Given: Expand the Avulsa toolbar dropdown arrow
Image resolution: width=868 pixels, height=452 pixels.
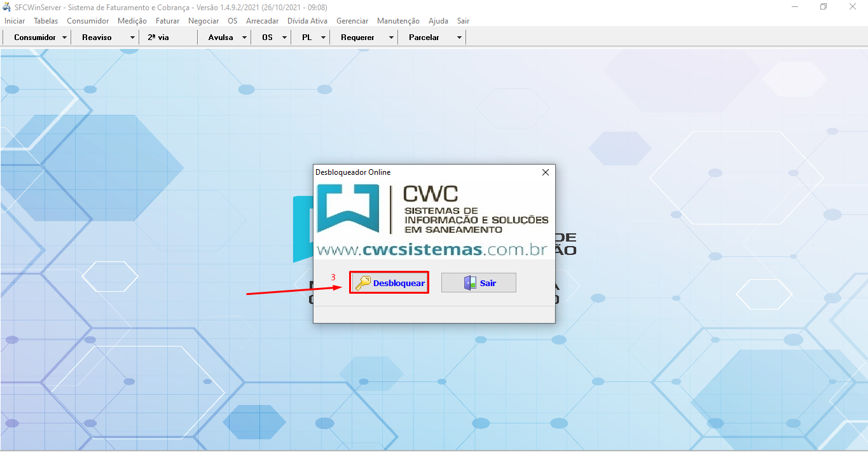Looking at the screenshot, I should [x=245, y=38].
